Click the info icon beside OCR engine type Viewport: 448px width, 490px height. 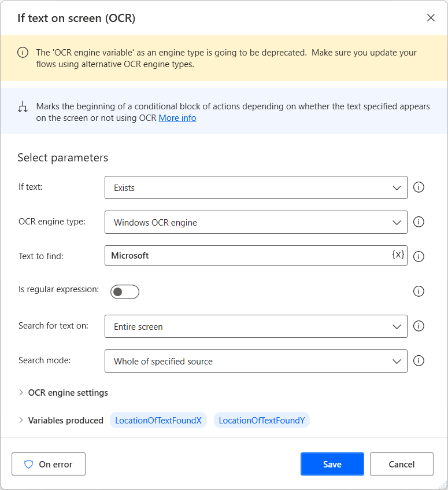point(419,222)
